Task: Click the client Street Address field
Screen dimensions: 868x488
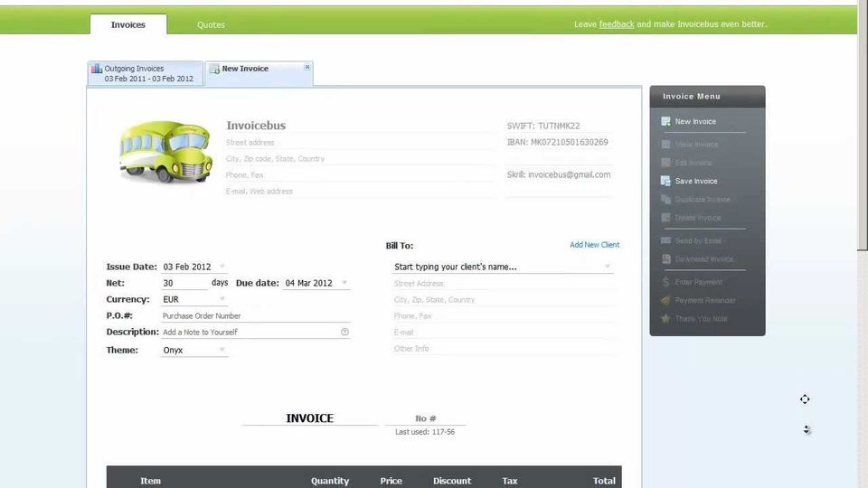Action: (503, 283)
